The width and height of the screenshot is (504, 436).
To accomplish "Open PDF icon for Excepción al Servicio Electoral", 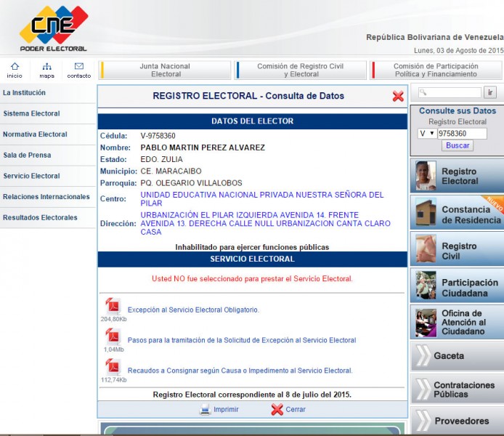I will tap(113, 305).
